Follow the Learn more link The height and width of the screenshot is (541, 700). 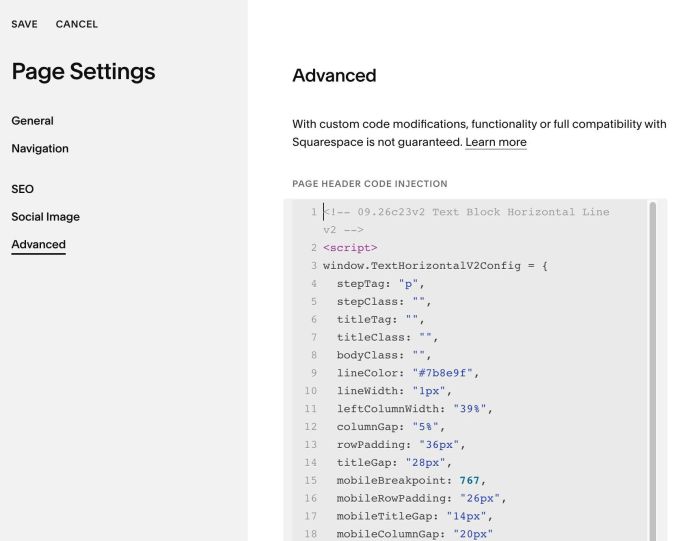(x=496, y=142)
